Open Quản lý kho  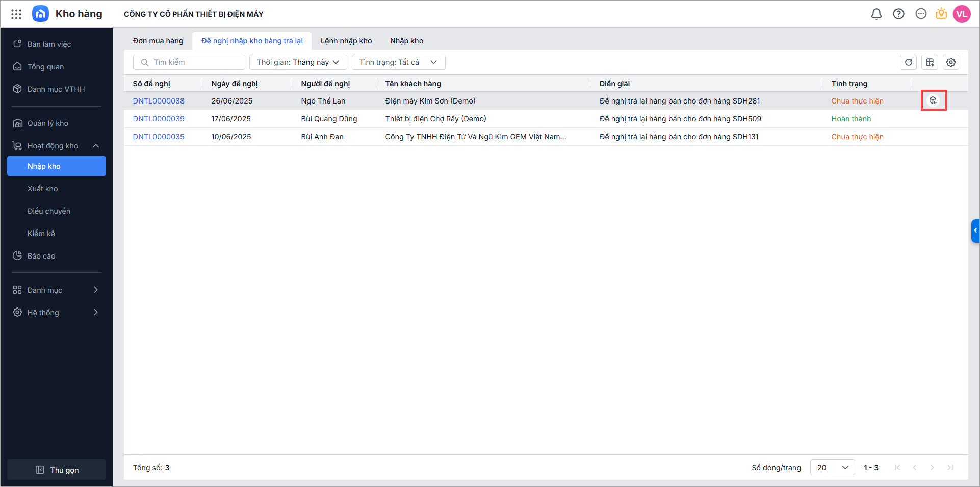57,123
